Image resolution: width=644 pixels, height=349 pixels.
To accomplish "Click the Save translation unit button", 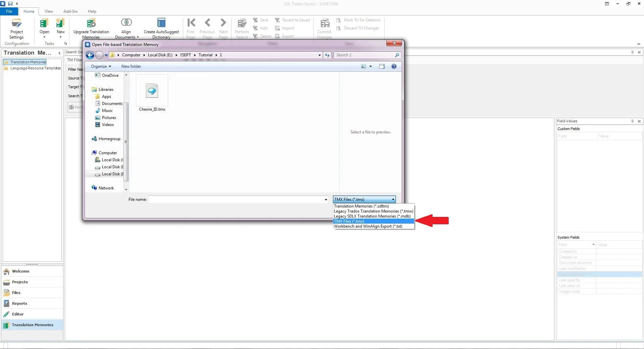I will coord(260,20).
